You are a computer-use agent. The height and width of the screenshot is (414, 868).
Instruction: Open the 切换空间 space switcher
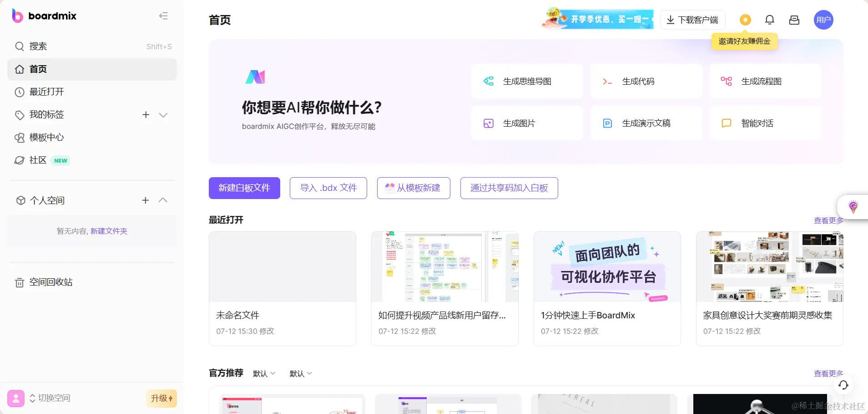click(x=50, y=398)
